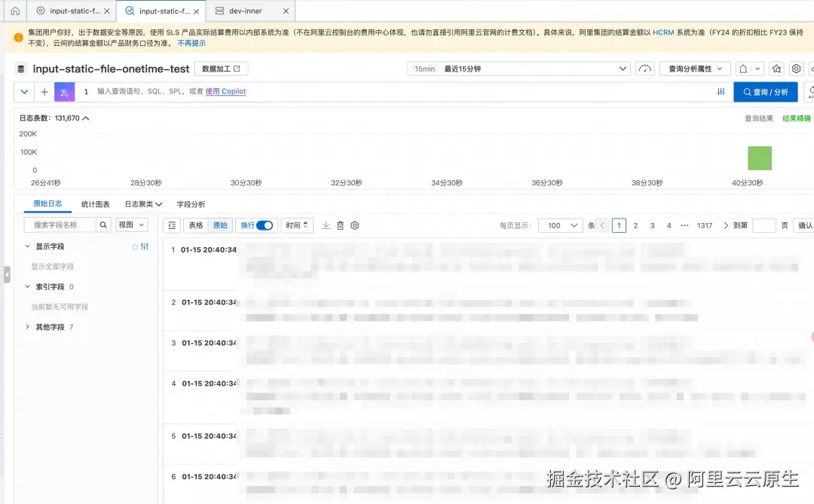Image resolution: width=814 pixels, height=504 pixels.
Task: Select the 原始 raw view mode
Action: tap(220, 225)
